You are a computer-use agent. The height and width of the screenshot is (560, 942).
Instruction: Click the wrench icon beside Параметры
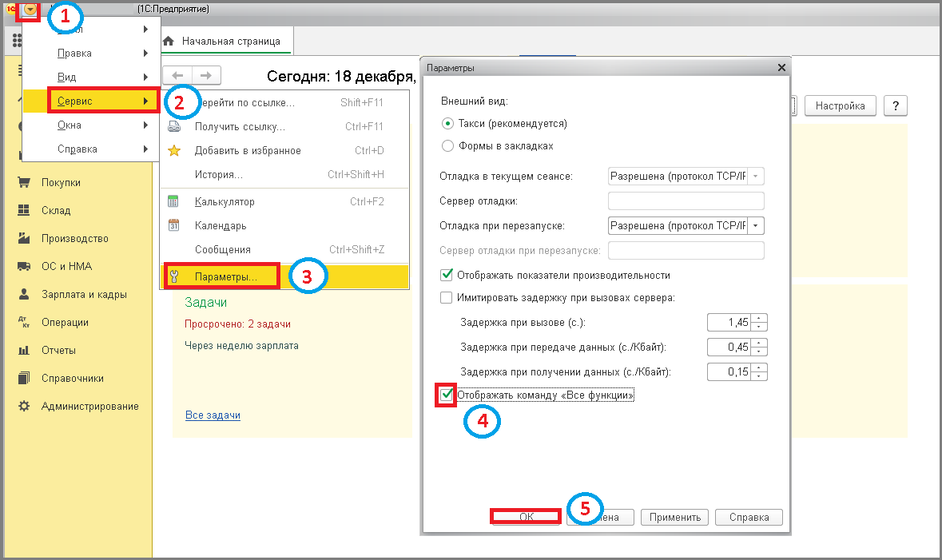[x=174, y=276]
